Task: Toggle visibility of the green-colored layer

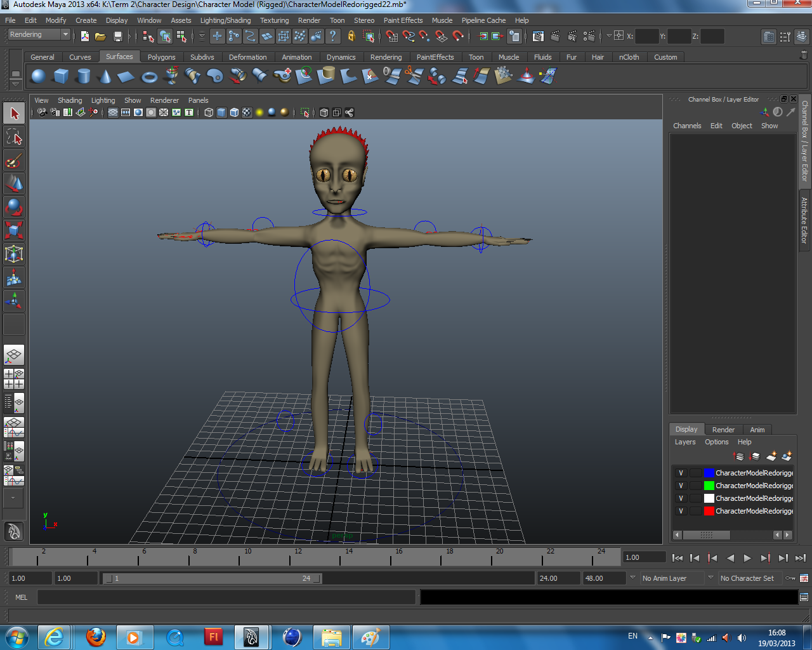Action: click(x=680, y=485)
